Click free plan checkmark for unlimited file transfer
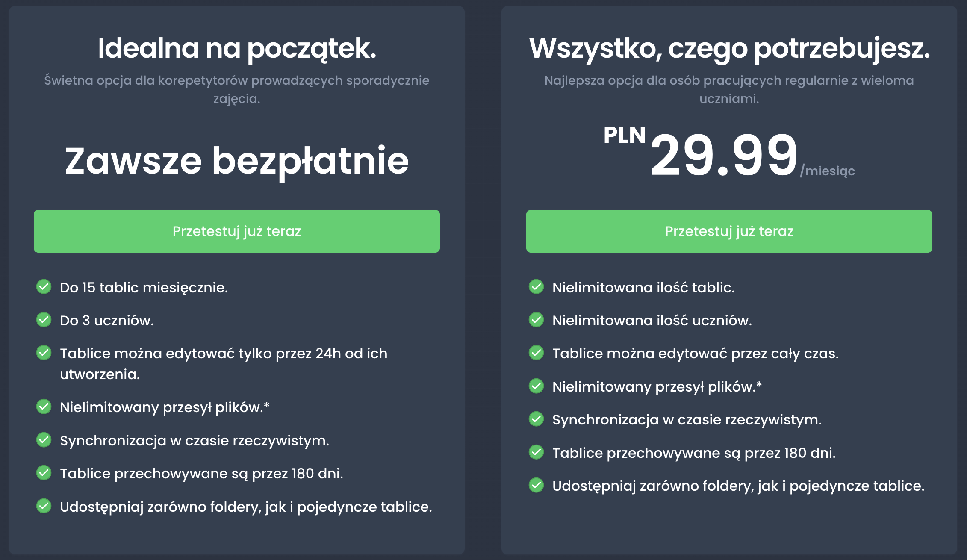This screenshot has width=967, height=560. pos(44,407)
